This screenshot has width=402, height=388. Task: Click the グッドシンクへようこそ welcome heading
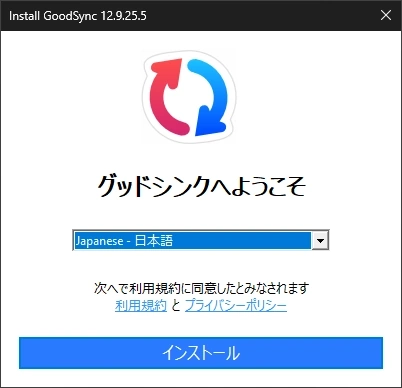click(201, 186)
